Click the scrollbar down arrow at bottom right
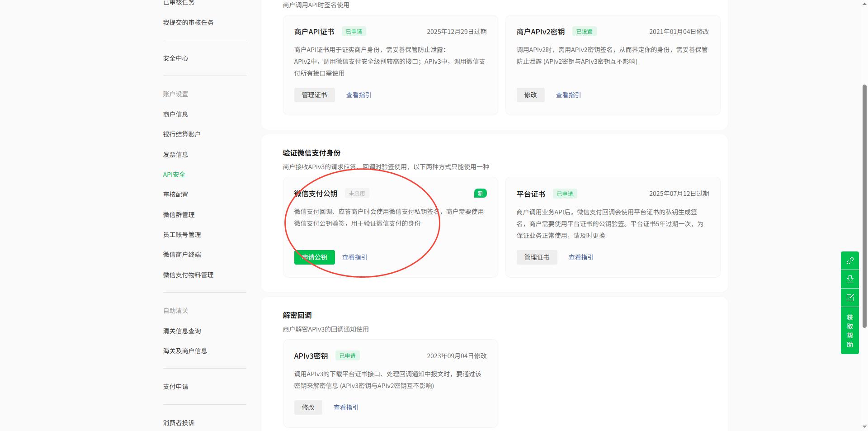868x431 pixels. tap(864, 427)
